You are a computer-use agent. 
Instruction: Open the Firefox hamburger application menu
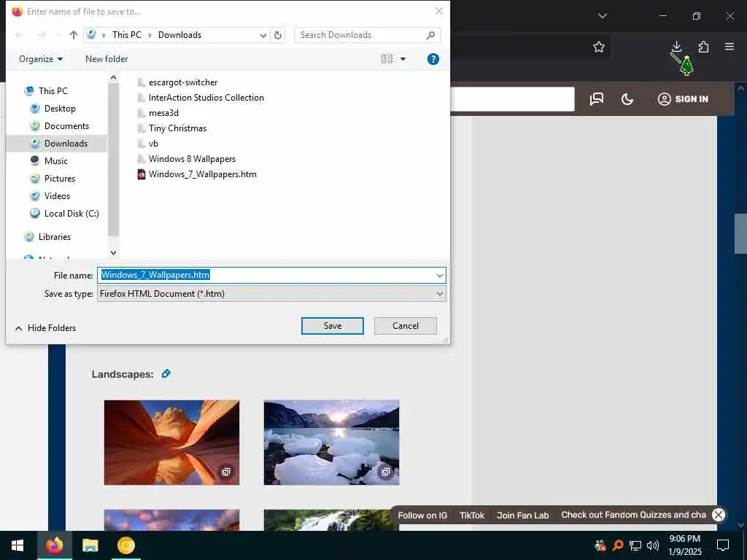click(729, 47)
